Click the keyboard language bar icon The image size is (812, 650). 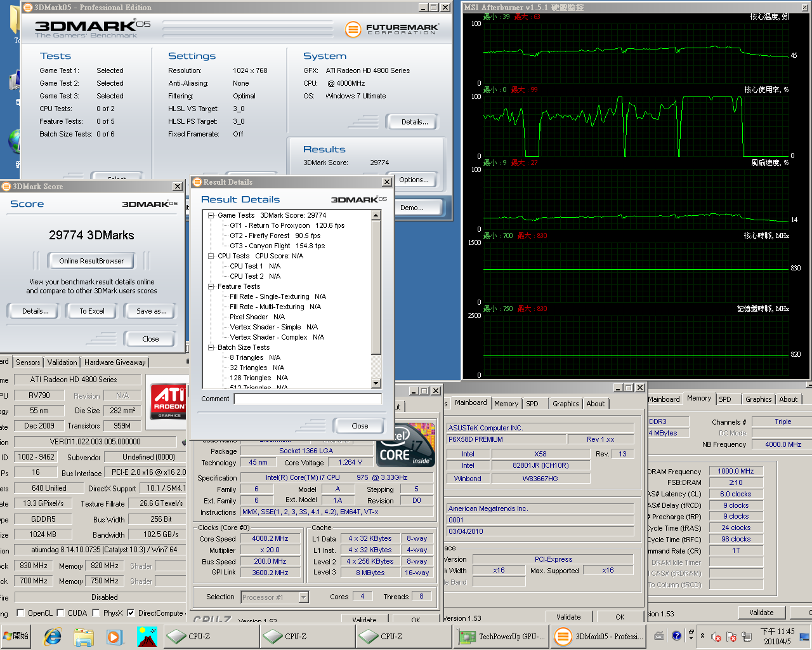660,635
